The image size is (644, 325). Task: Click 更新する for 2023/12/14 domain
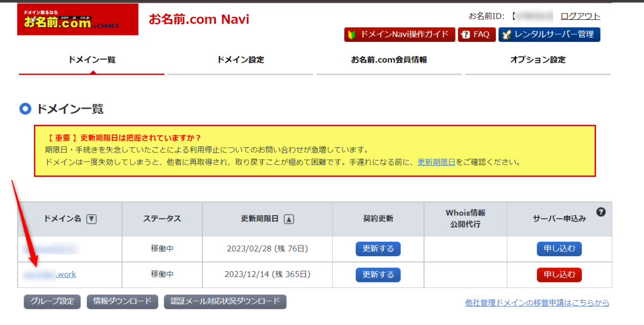click(x=378, y=275)
